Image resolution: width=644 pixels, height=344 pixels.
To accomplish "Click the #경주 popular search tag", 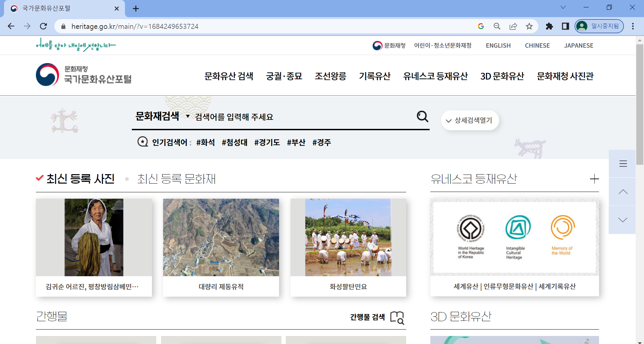I will [x=322, y=142].
